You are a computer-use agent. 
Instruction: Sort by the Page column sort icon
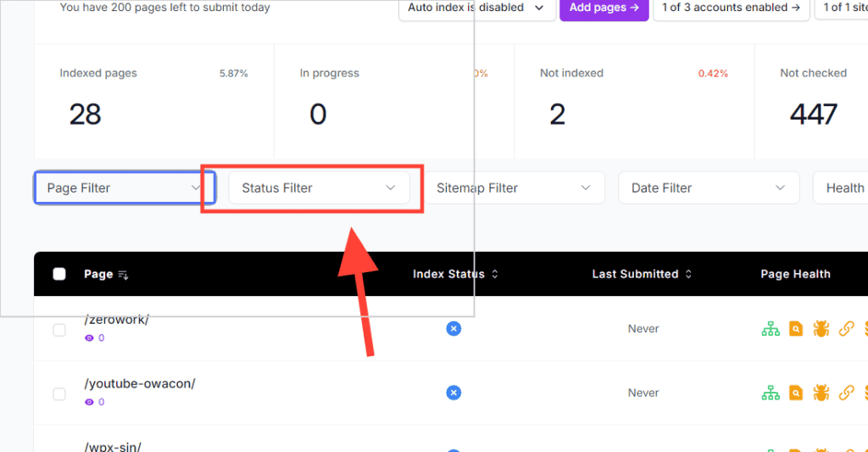[x=123, y=275]
